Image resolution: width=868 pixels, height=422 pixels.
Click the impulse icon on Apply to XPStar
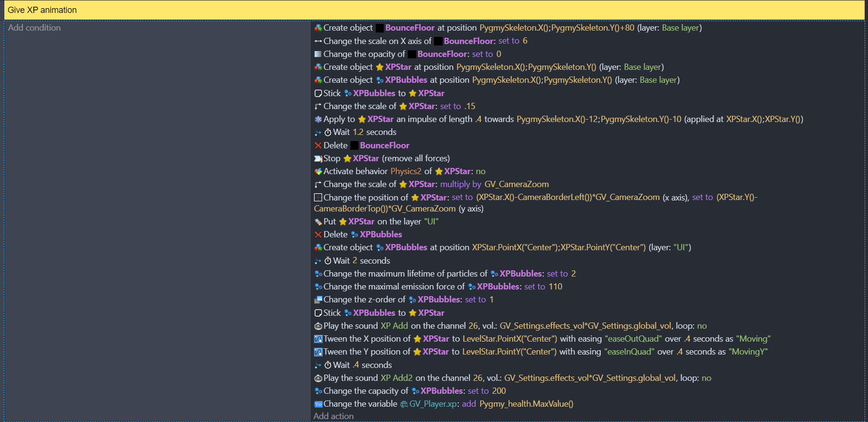(x=318, y=119)
